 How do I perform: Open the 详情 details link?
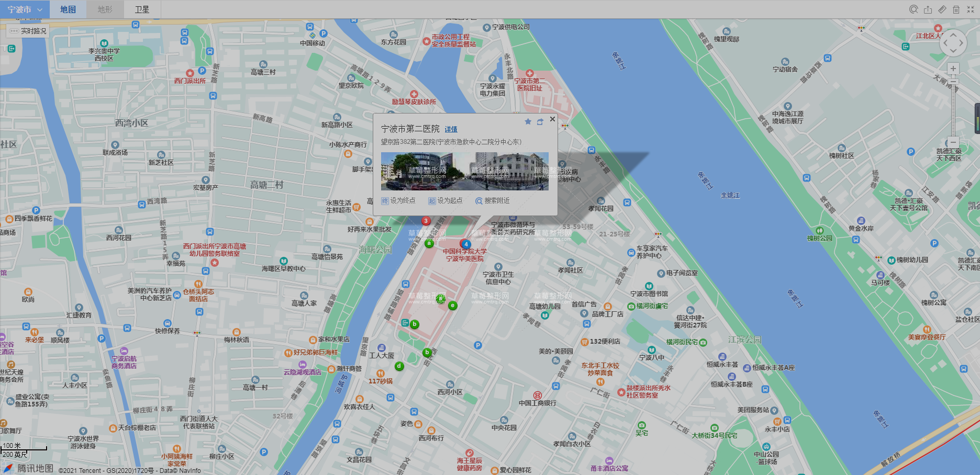(x=451, y=129)
